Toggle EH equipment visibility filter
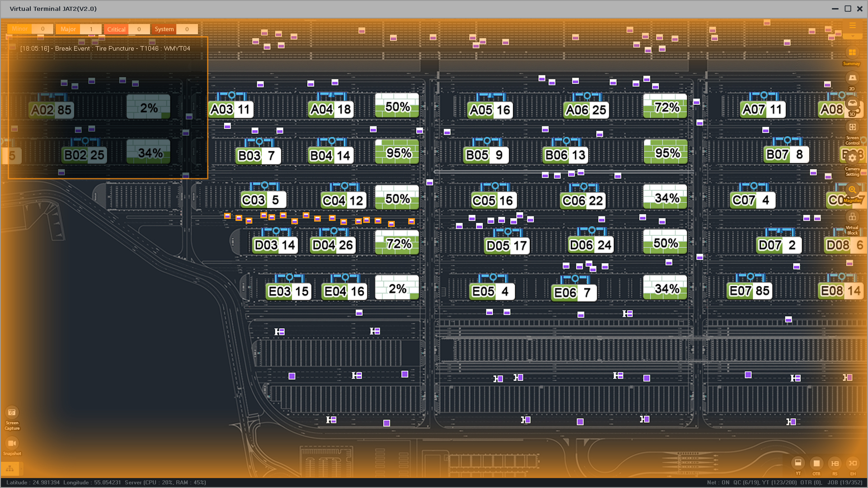The image size is (868, 488). coord(853,463)
